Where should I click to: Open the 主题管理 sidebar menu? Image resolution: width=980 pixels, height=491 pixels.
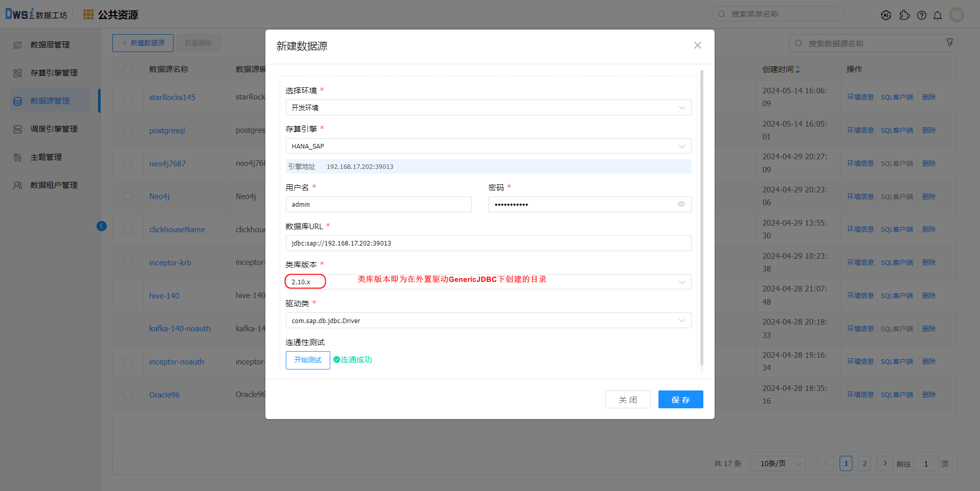(x=46, y=157)
